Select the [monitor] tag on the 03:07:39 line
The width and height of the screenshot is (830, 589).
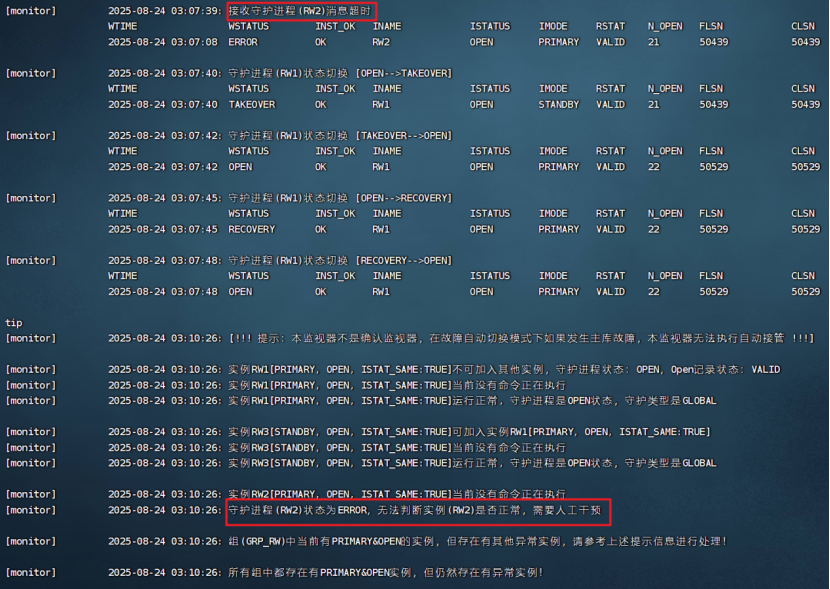pos(31,11)
